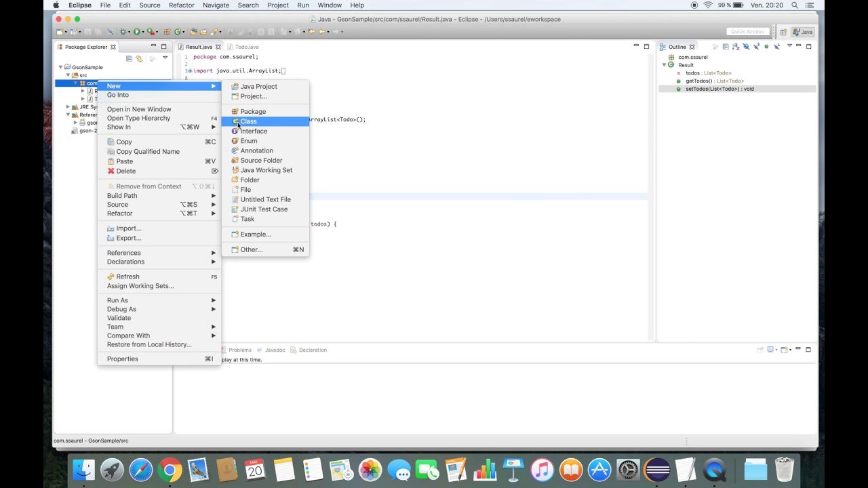Screen dimensions: 868x488
Task: Expand the References submenu
Action: [159, 253]
